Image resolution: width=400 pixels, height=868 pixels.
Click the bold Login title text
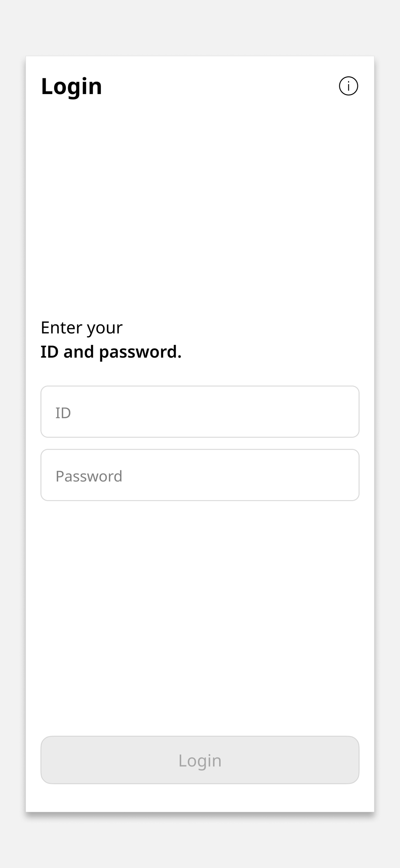point(71,87)
